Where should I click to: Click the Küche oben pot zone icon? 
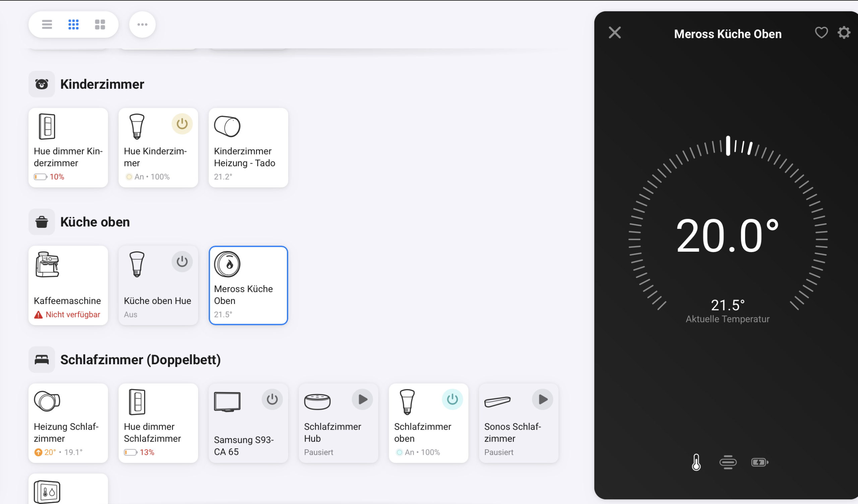pos(42,222)
